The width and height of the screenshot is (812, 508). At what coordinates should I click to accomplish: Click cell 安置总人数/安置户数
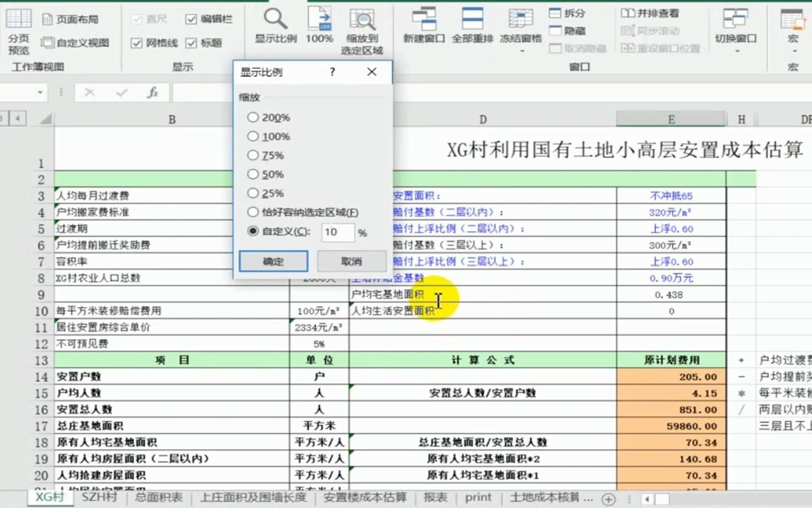pos(483,393)
